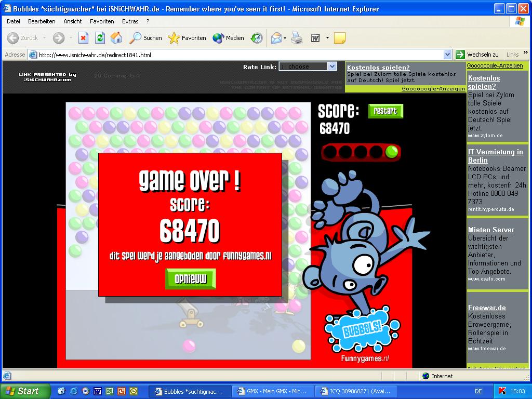Click the Kaspersky K tray icon
The width and height of the screenshot is (532, 399).
502,391
